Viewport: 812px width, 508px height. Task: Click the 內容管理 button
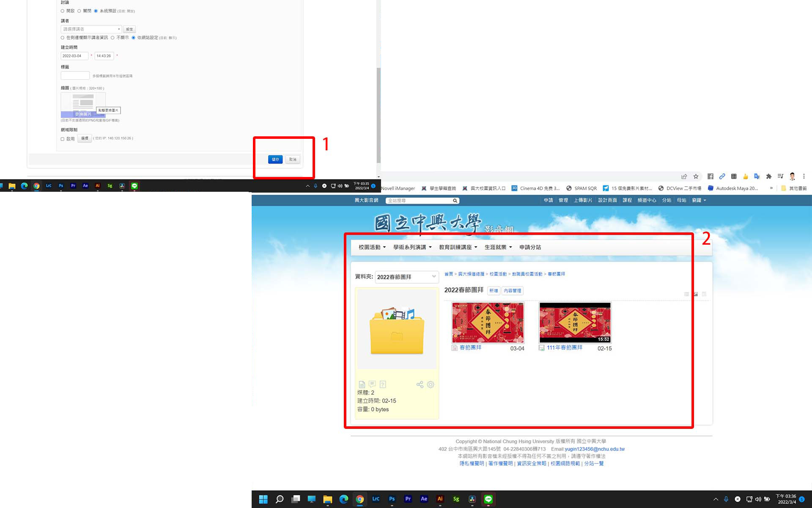coord(512,291)
